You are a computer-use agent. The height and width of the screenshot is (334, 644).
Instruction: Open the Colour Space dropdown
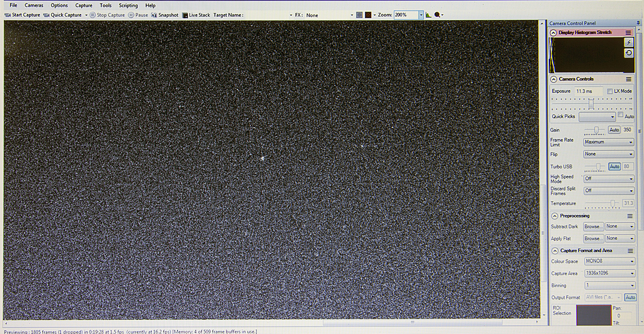(x=609, y=261)
